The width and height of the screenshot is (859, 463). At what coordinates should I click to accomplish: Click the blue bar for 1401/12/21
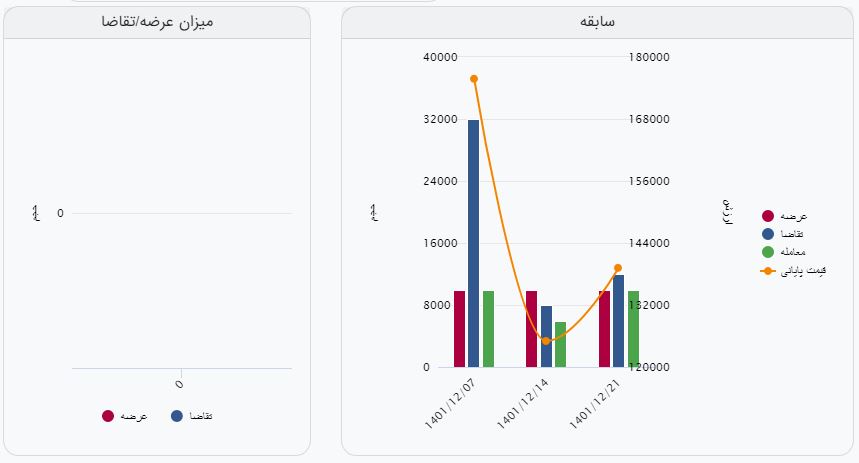click(x=619, y=321)
